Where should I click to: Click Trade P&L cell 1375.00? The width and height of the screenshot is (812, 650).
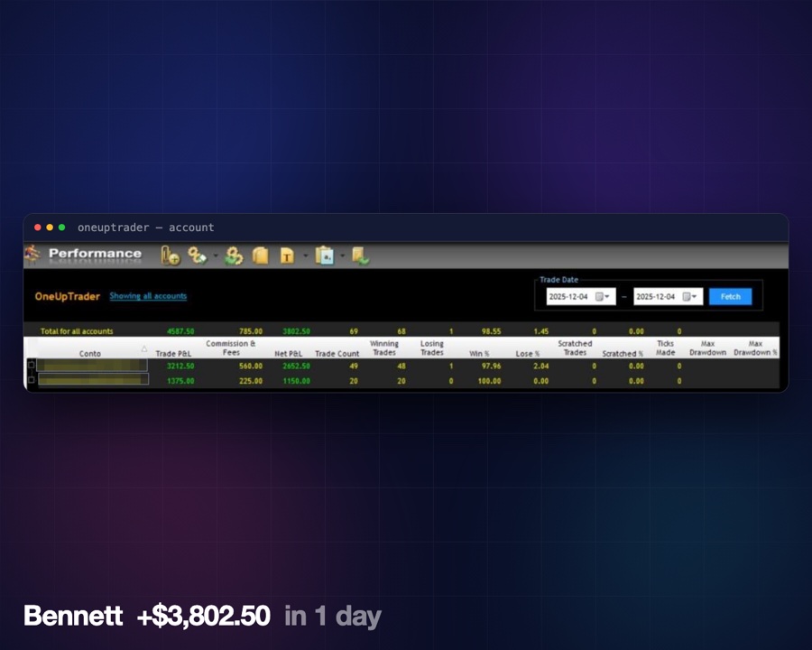[x=180, y=381]
